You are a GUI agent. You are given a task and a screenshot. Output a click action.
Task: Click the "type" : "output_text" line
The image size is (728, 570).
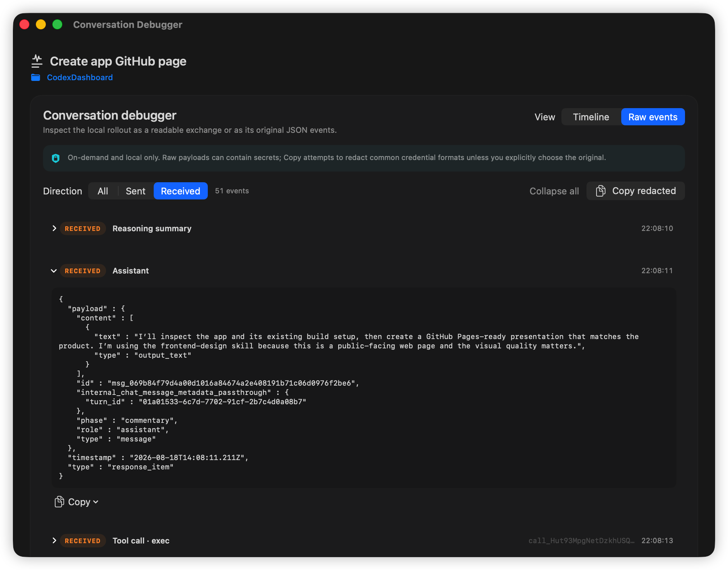coord(143,355)
